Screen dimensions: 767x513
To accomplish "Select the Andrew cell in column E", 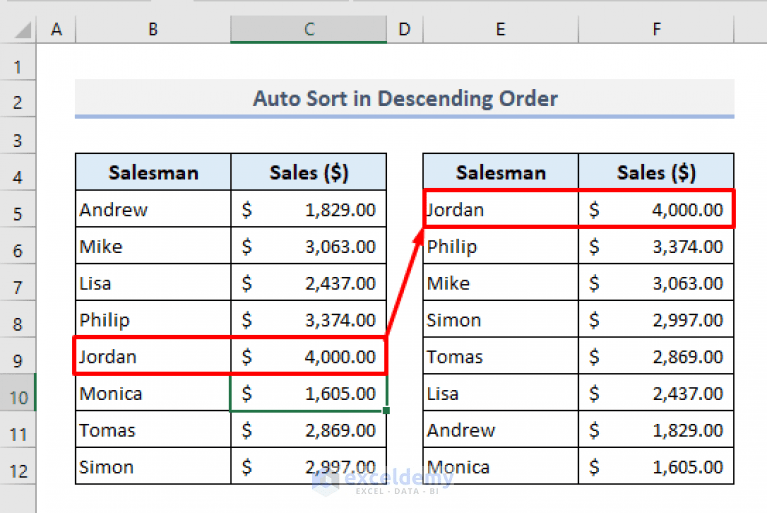I will (500, 430).
